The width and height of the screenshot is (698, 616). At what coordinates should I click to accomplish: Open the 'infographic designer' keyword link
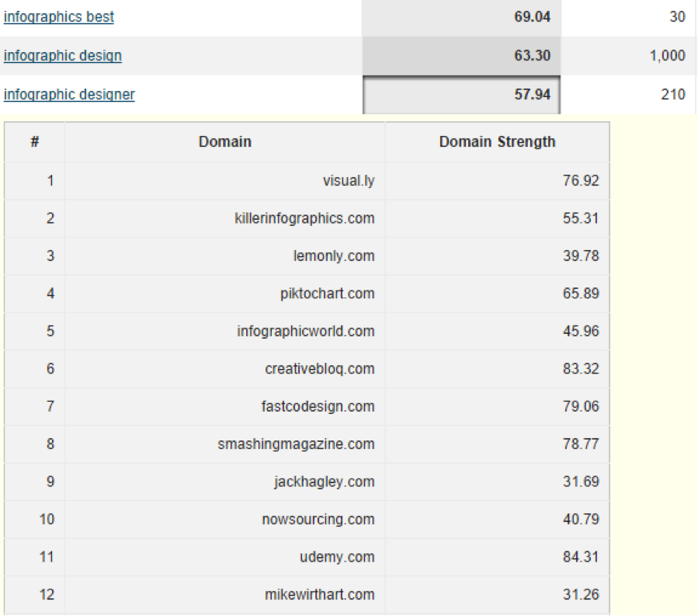coord(69,95)
